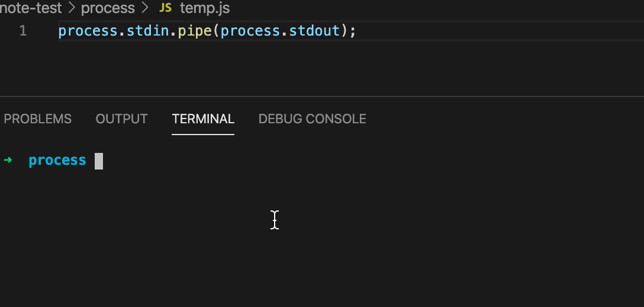Place cursor on the stdin token
This screenshot has width=644, height=307.
(x=148, y=31)
